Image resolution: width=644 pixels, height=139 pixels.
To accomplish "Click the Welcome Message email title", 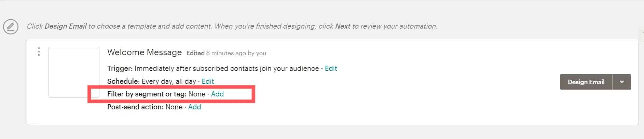I will (x=145, y=52).
